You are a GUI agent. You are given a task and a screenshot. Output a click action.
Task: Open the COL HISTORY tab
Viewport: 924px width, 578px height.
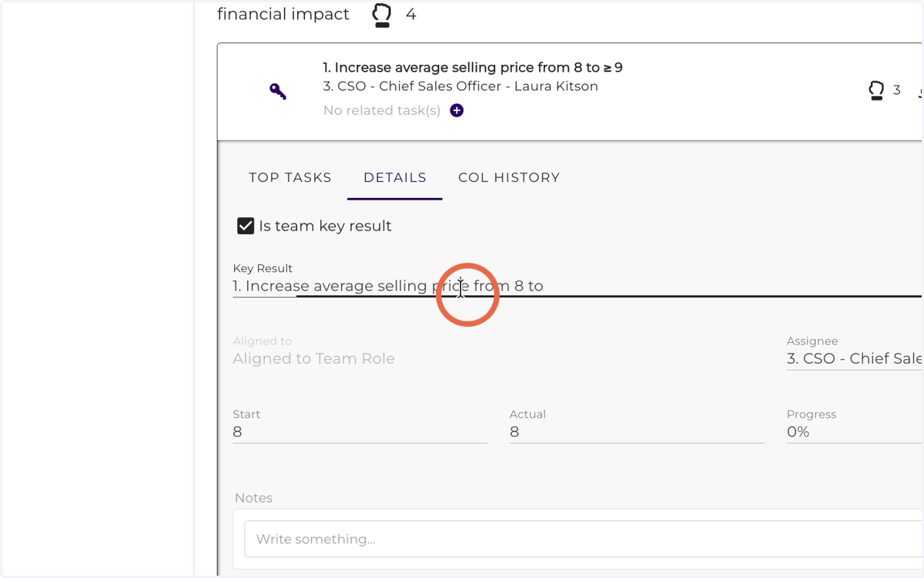(509, 177)
